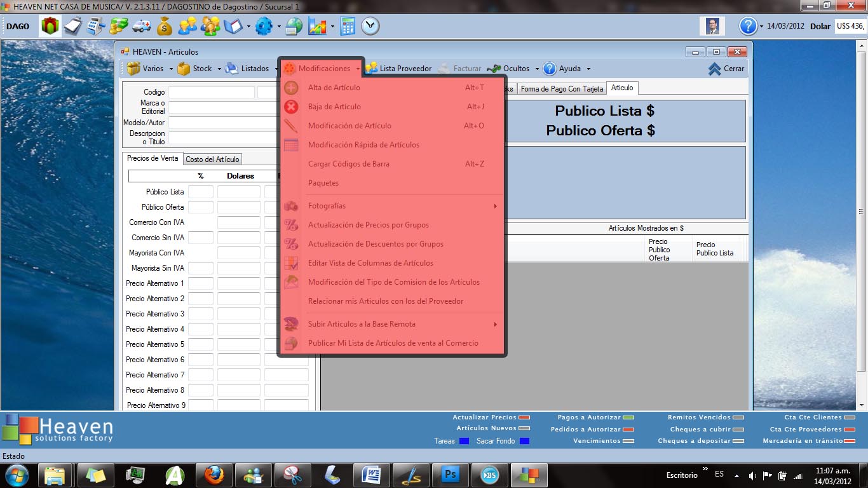
Task: Open the gift box icon in main toolbar
Action: pos(50,26)
